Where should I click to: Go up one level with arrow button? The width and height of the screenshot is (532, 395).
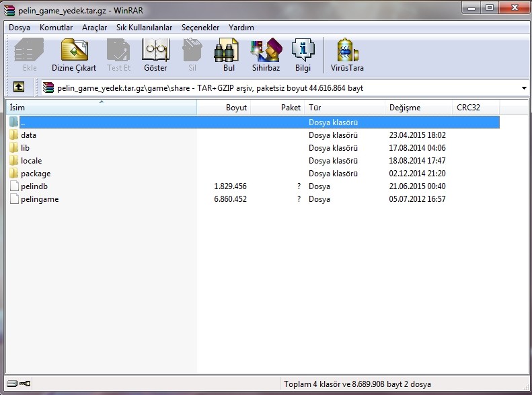pos(19,87)
